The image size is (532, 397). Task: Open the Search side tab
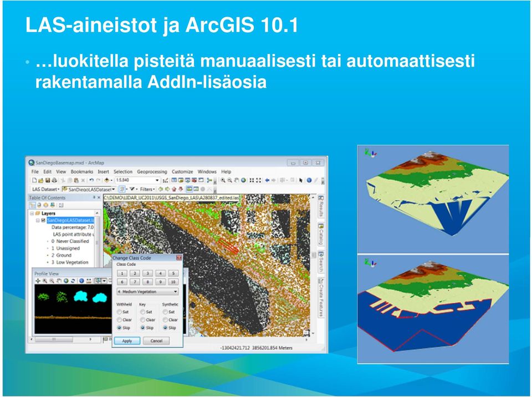point(321,262)
